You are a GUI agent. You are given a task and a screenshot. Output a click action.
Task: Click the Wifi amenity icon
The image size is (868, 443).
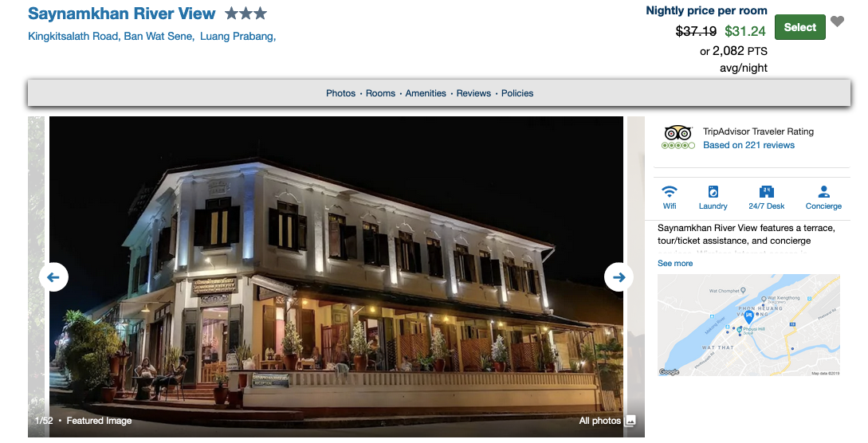[670, 192]
